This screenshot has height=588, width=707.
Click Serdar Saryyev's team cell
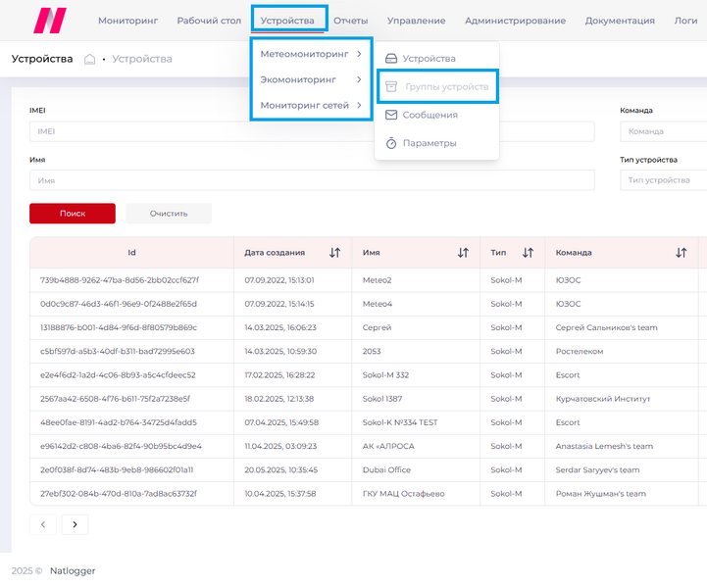tap(597, 470)
